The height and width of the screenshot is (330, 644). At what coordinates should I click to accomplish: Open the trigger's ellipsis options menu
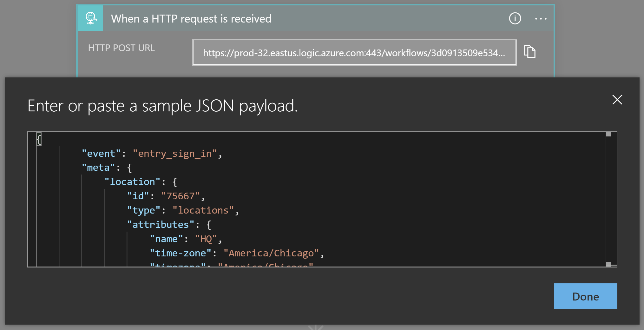[x=541, y=19]
